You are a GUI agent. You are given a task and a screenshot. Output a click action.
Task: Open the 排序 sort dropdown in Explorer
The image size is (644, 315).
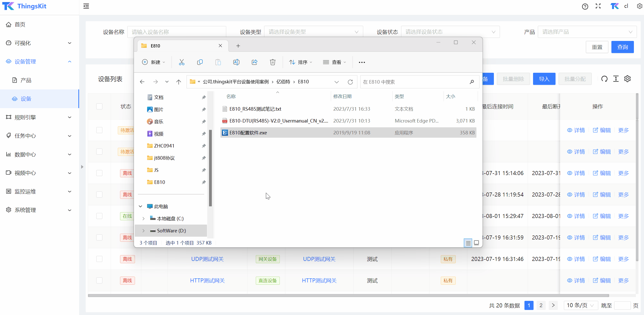pyautogui.click(x=301, y=62)
